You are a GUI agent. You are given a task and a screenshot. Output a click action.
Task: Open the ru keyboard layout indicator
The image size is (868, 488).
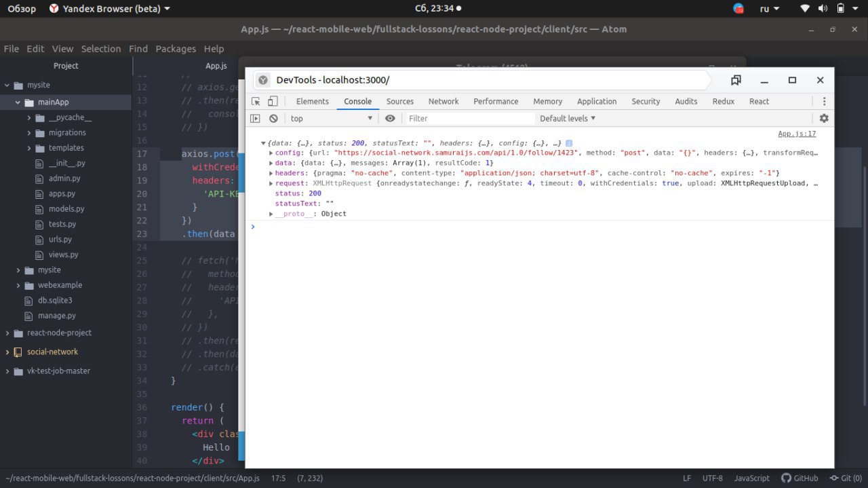tap(769, 9)
